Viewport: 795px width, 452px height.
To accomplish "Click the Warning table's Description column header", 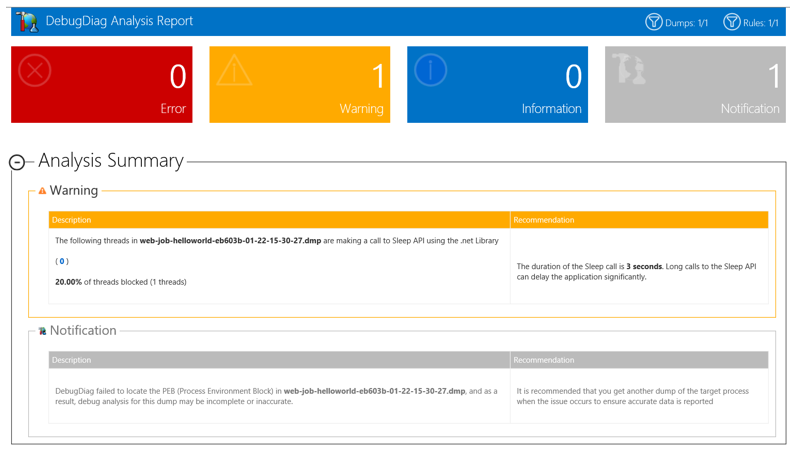I will [x=71, y=220].
